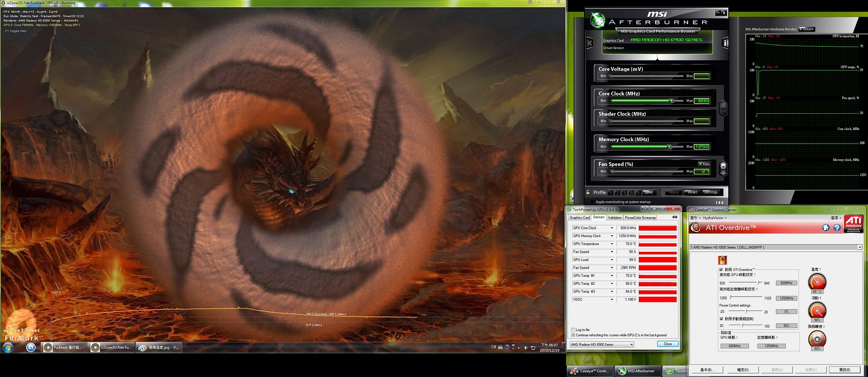Open Afterburner Settings
The height and width of the screenshot is (377, 868).
click(x=711, y=192)
